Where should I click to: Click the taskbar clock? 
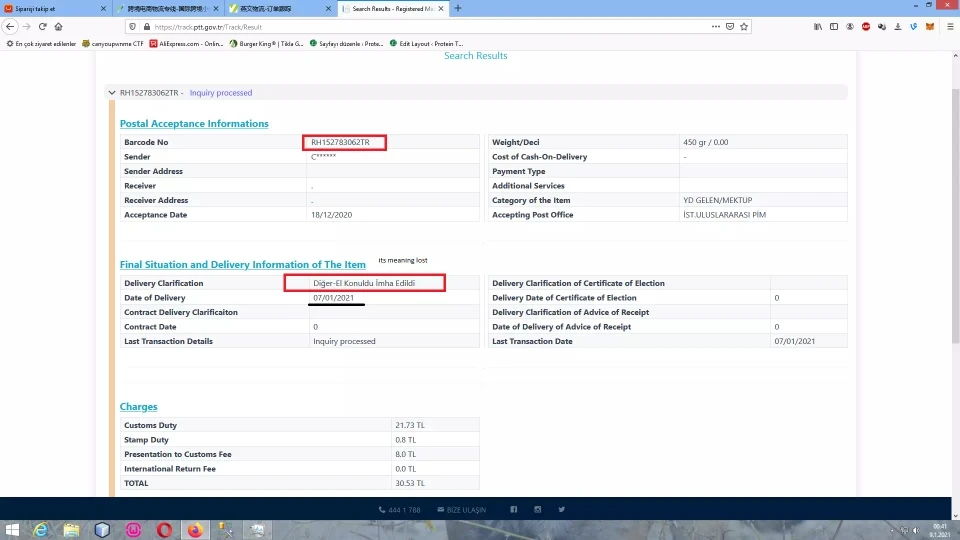click(940, 530)
